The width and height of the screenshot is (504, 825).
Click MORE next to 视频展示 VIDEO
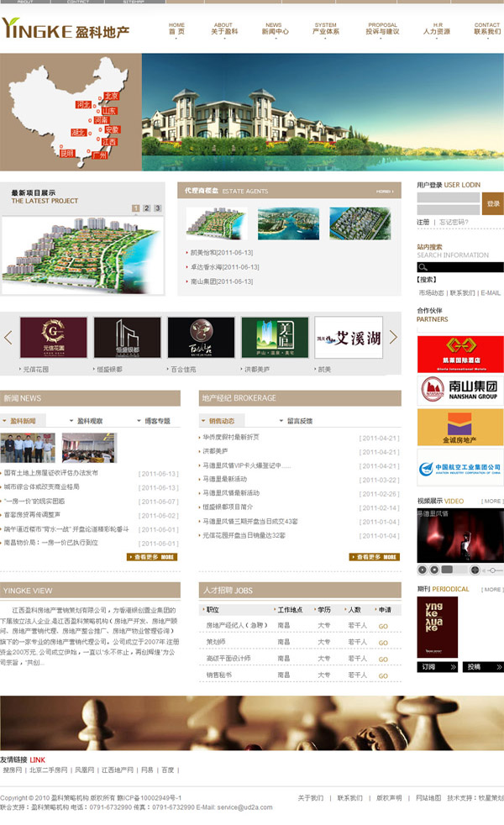pos(492,502)
